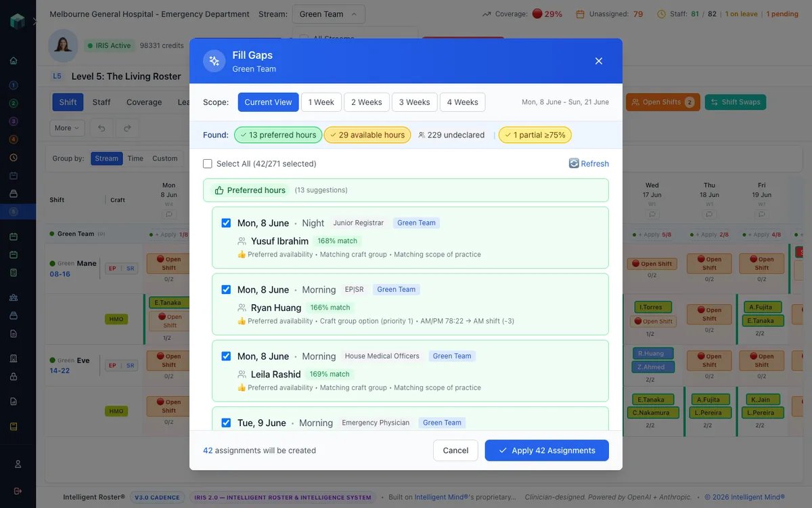
Task: Click the undo arrow in roster toolbar
Action: tap(101, 128)
